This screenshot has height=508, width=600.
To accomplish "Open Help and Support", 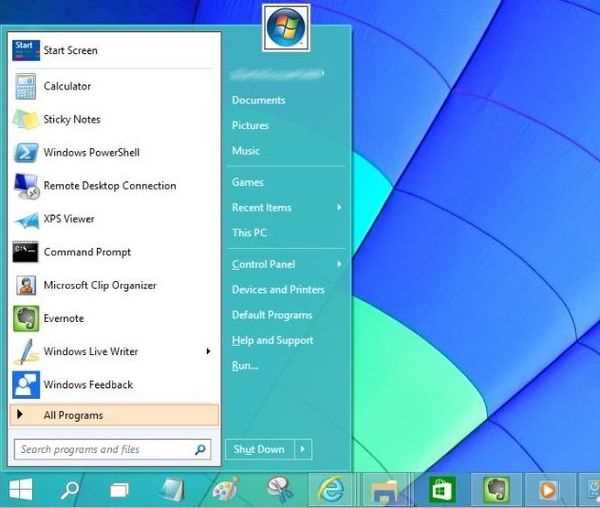I will coord(272,340).
